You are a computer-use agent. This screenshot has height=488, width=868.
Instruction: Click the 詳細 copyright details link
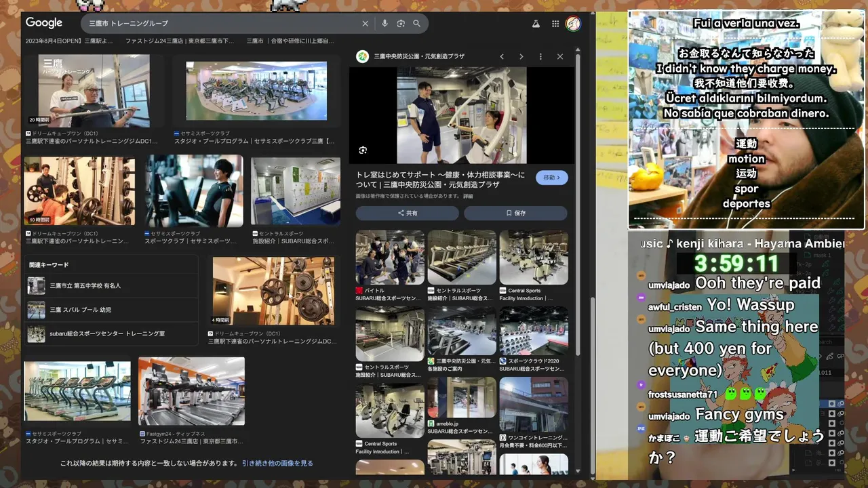[468, 196]
